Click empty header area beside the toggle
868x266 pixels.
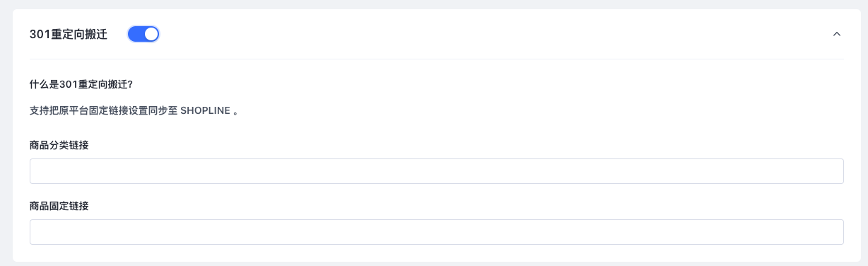(495, 34)
